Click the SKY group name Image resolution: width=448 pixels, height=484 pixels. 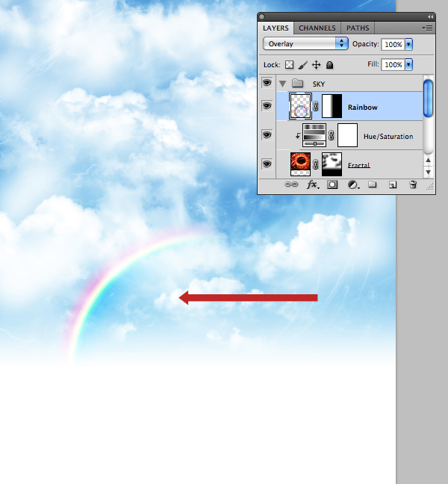(319, 84)
